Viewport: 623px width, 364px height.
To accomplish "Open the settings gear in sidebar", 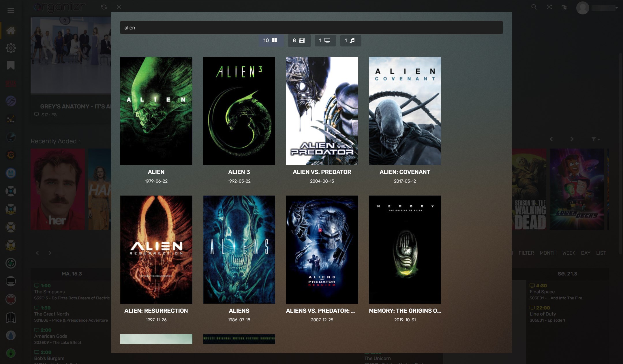I will (x=11, y=48).
